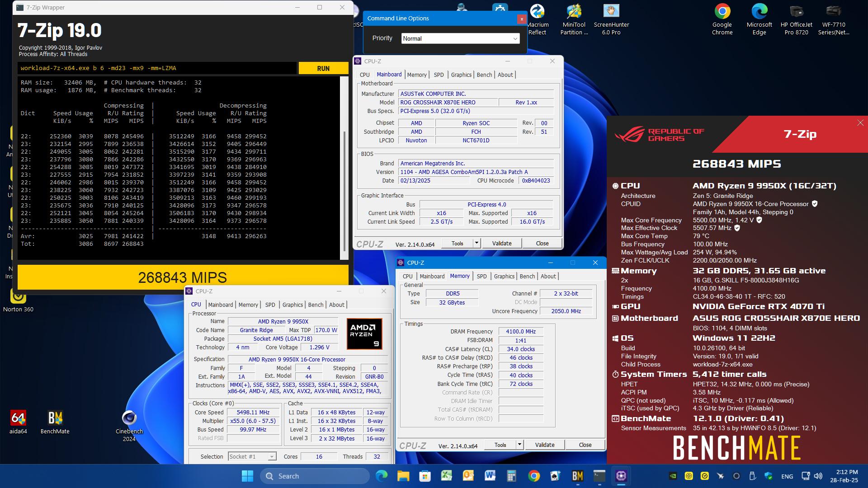This screenshot has width=868, height=488.
Task: Click NVIDIA tray icon
Action: 673,476
